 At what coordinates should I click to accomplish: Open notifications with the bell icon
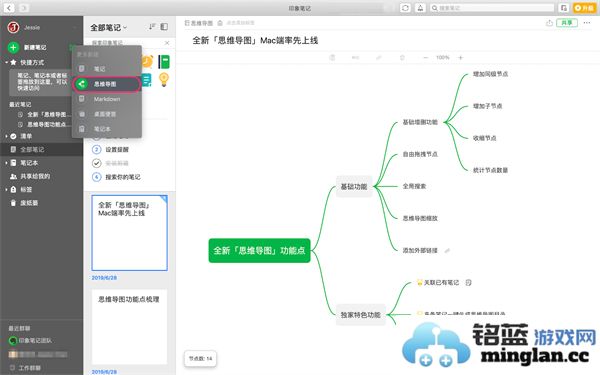420,8
